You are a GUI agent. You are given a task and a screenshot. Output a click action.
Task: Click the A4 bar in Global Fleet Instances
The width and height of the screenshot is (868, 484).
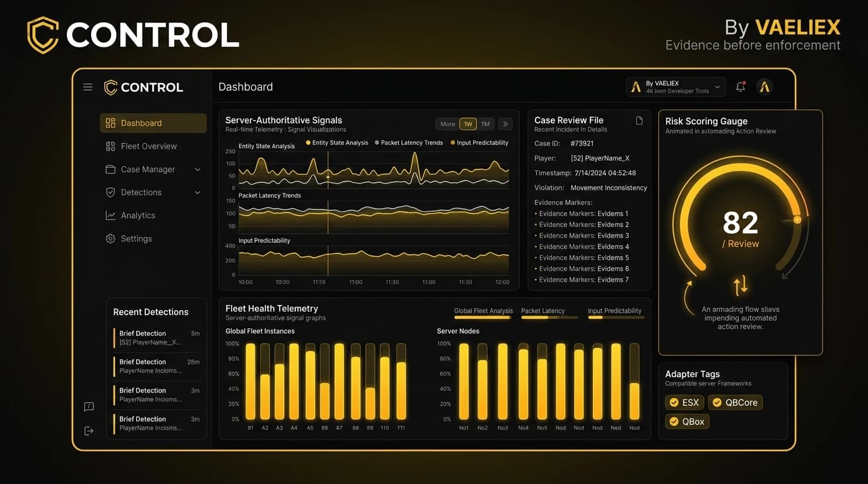[294, 381]
